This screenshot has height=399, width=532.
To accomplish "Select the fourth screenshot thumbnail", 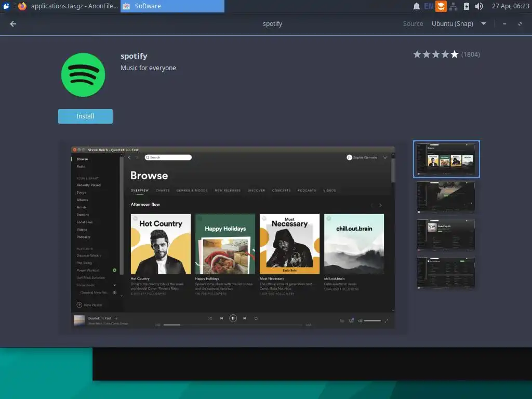I will 445,273.
